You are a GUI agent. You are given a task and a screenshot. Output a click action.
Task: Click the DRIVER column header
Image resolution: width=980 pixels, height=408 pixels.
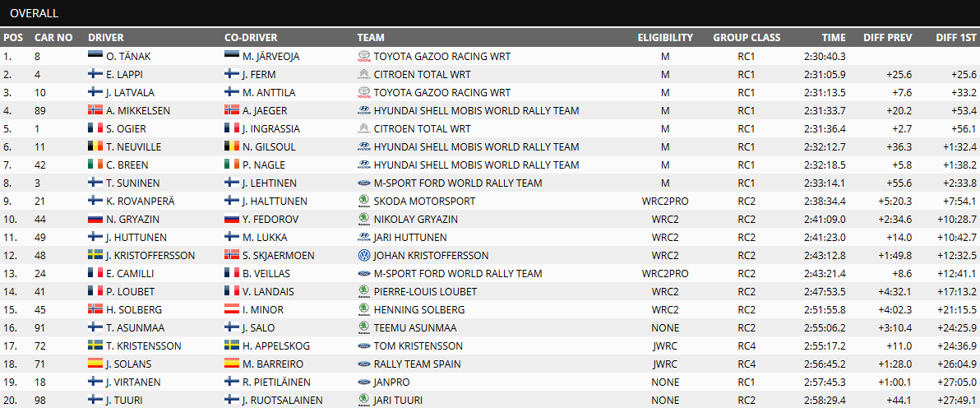106,38
